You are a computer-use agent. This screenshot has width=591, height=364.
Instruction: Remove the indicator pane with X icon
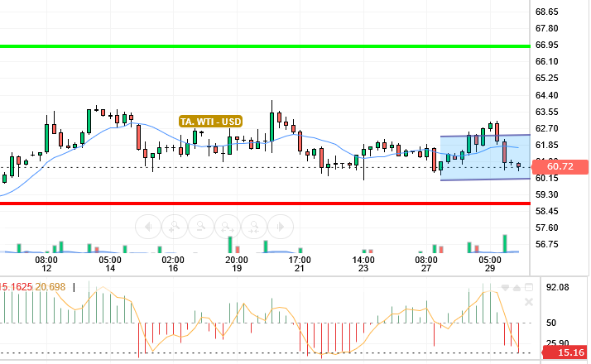point(529,302)
